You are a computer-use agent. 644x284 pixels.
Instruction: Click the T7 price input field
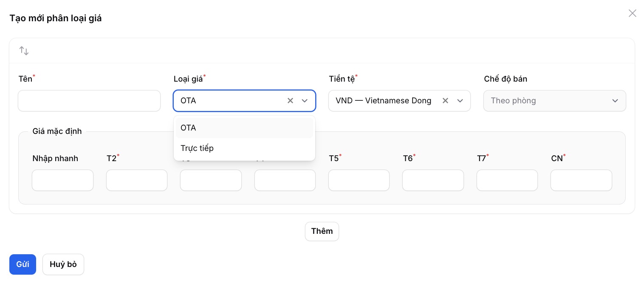click(x=507, y=180)
